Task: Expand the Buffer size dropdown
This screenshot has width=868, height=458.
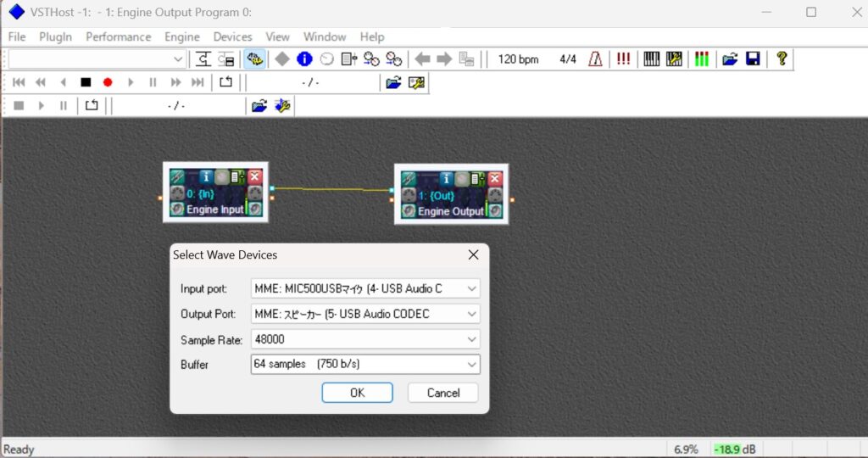Action: (x=366, y=364)
